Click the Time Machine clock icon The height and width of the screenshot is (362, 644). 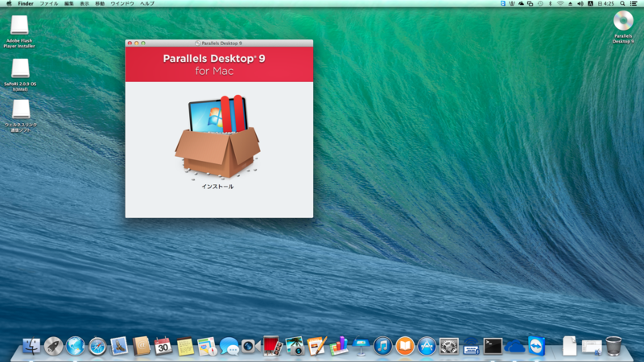click(x=540, y=3)
